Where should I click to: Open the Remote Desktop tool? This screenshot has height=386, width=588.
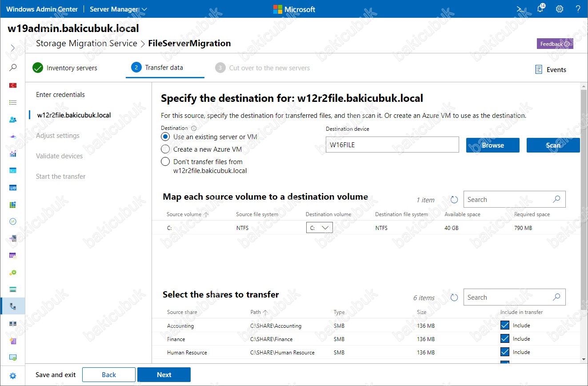pos(13,221)
